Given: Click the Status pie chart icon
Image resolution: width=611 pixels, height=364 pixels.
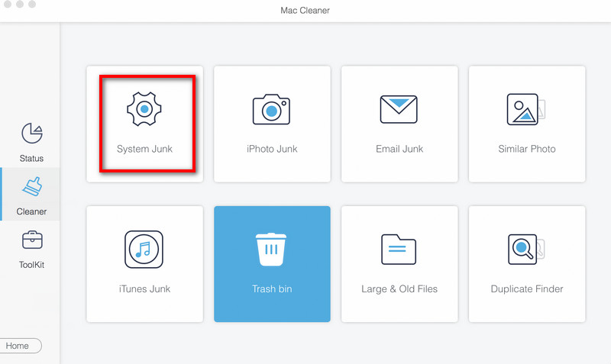Looking at the screenshot, I should click(32, 134).
